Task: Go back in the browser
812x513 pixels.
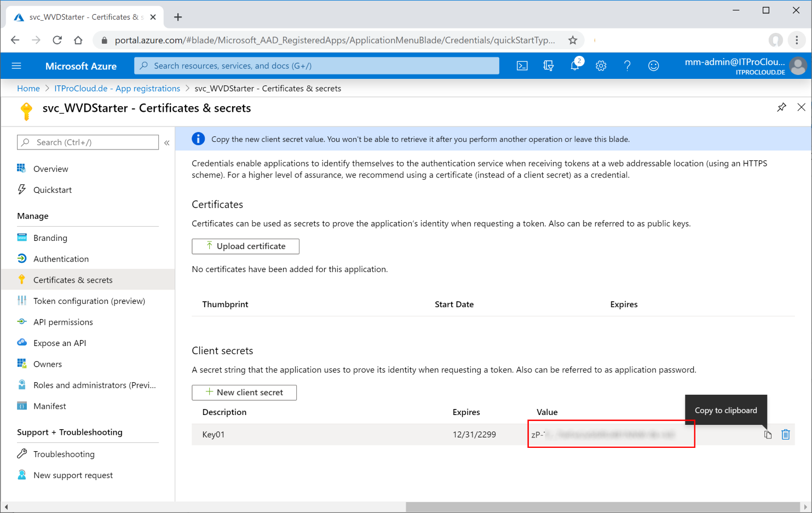Action: (15, 40)
